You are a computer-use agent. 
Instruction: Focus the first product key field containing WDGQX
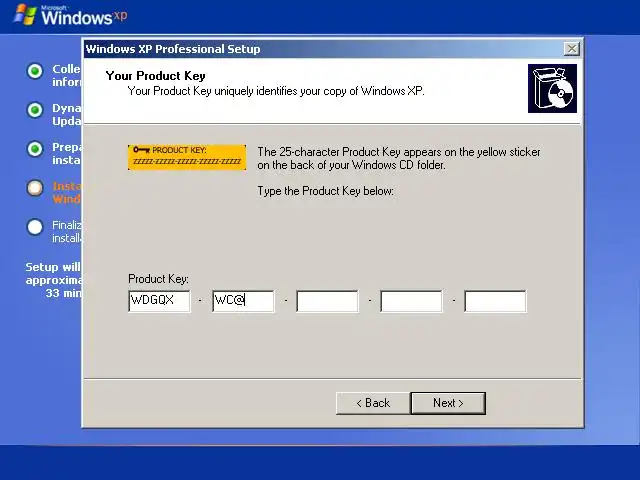(159, 301)
